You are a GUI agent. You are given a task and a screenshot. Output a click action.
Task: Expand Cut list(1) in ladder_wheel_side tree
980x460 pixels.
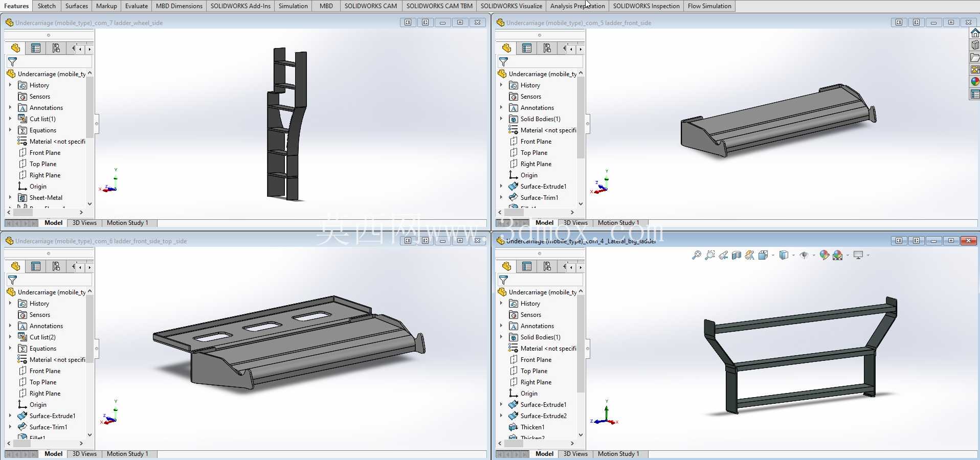pyautogui.click(x=10, y=119)
